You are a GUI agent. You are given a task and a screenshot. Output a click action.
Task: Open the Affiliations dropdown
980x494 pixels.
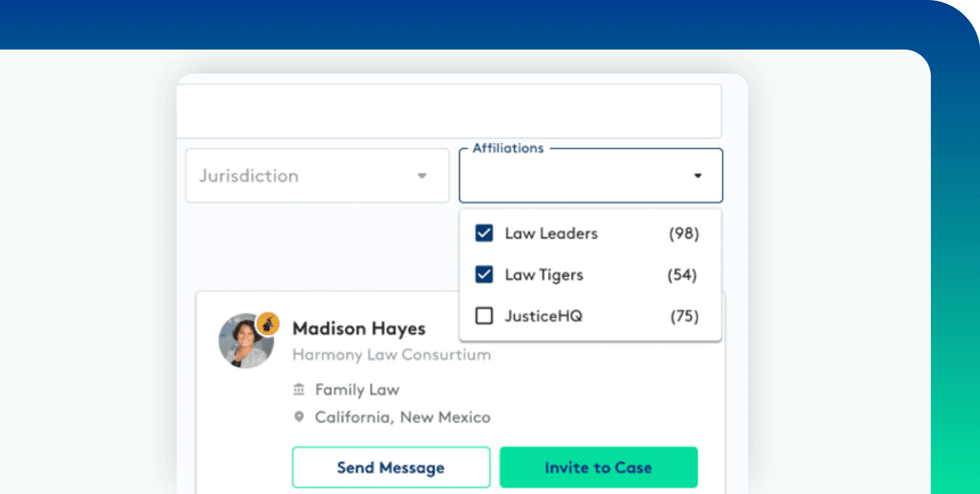[x=590, y=176]
